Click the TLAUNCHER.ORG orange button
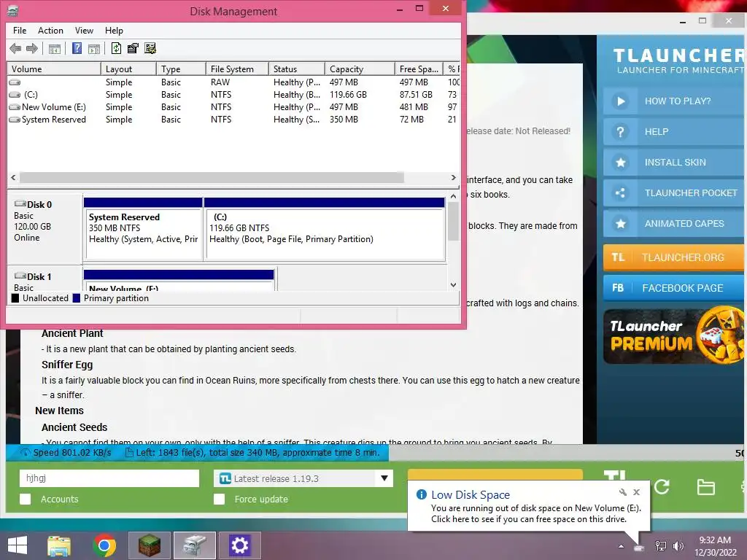Screen dimensions: 747x560 (x=674, y=257)
